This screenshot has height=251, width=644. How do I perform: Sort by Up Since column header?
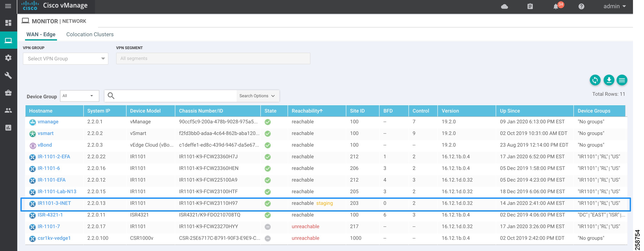tap(535, 111)
